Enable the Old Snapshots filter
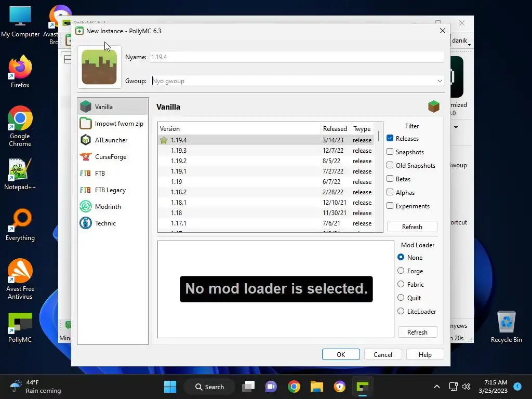 tap(390, 165)
